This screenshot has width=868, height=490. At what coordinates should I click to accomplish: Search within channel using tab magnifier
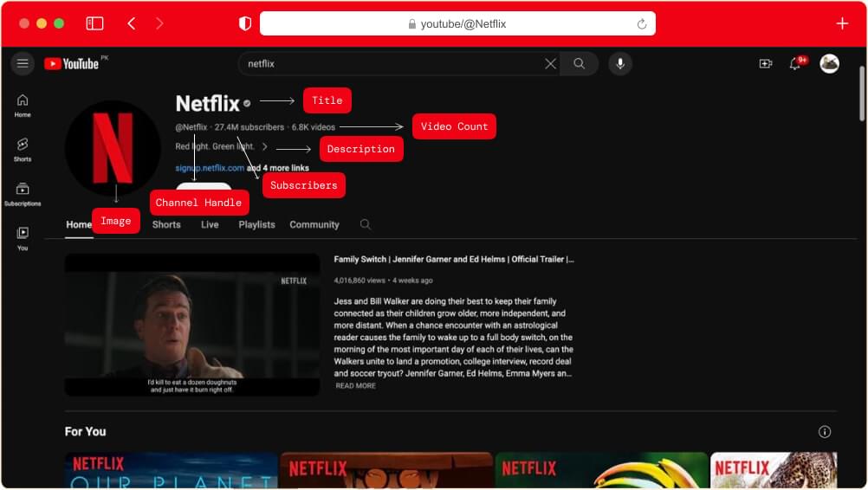pos(365,224)
